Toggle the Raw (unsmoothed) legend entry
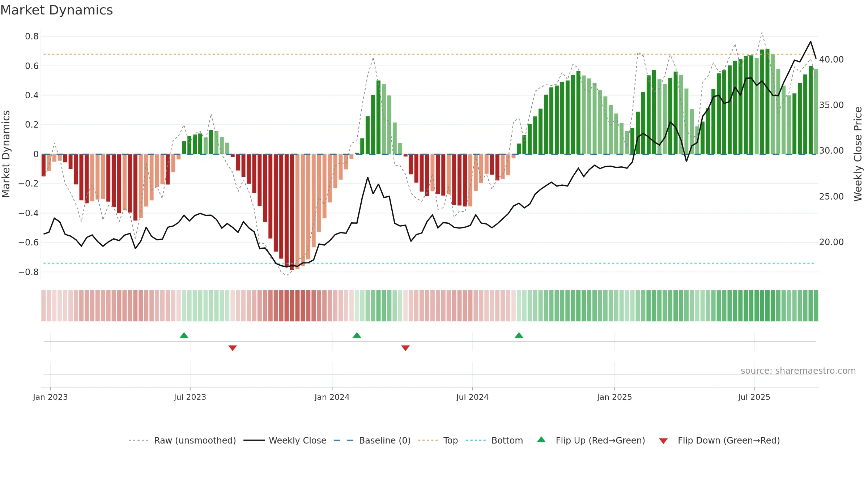Viewport: 868px width, 488px height. (x=182, y=440)
